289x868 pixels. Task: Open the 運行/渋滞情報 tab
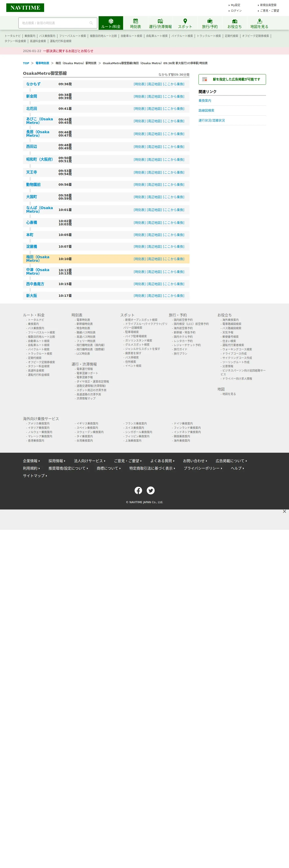160,23
